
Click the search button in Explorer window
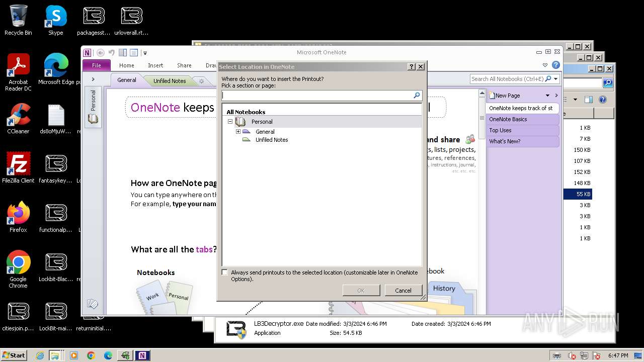tap(607, 83)
